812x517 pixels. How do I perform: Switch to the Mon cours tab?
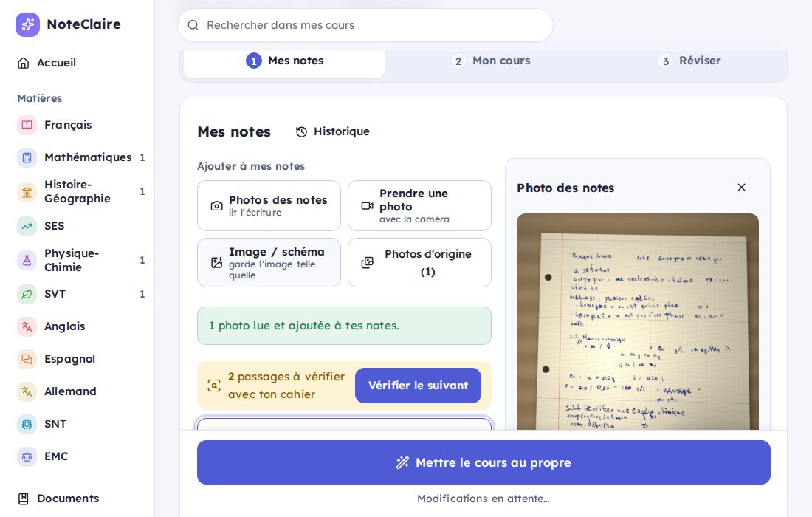pyautogui.click(x=490, y=61)
